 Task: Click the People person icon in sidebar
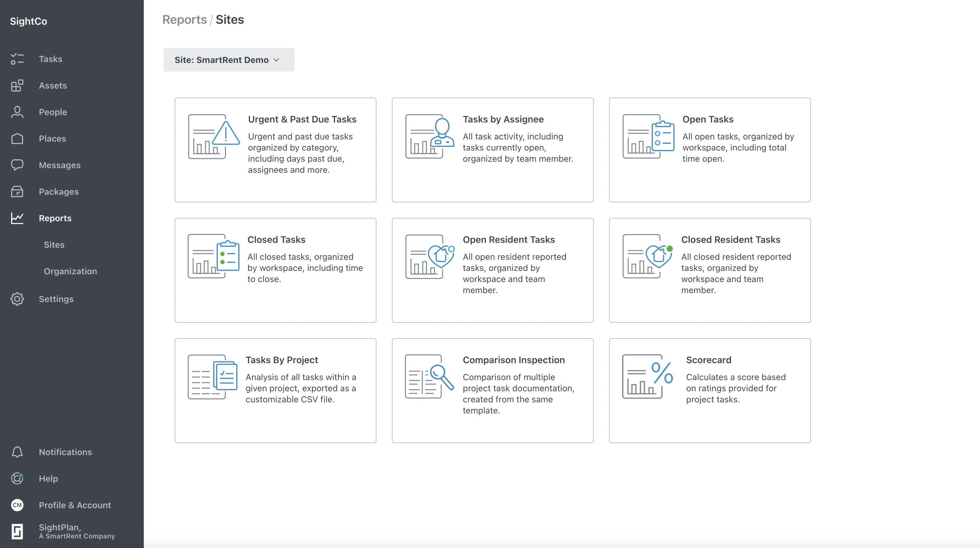coord(17,112)
